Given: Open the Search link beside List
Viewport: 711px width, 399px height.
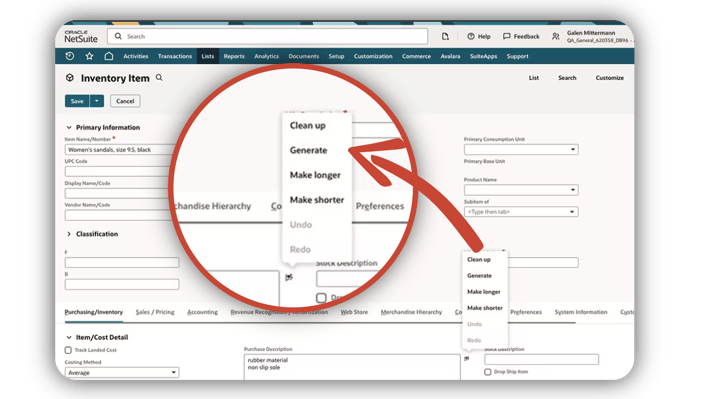Looking at the screenshot, I should coord(567,78).
